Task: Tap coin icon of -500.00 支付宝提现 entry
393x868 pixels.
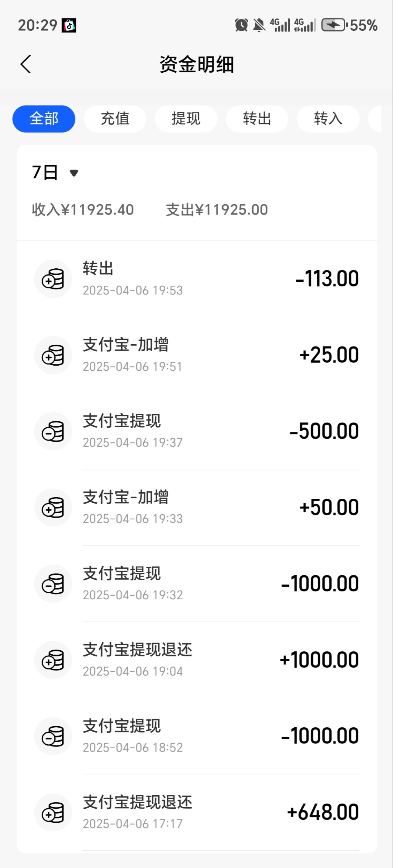Action: click(53, 431)
